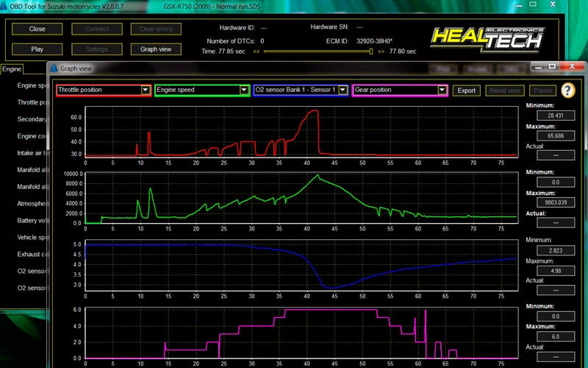588x368 pixels.
Task: Click the playback time slider handle
Action: (372, 52)
